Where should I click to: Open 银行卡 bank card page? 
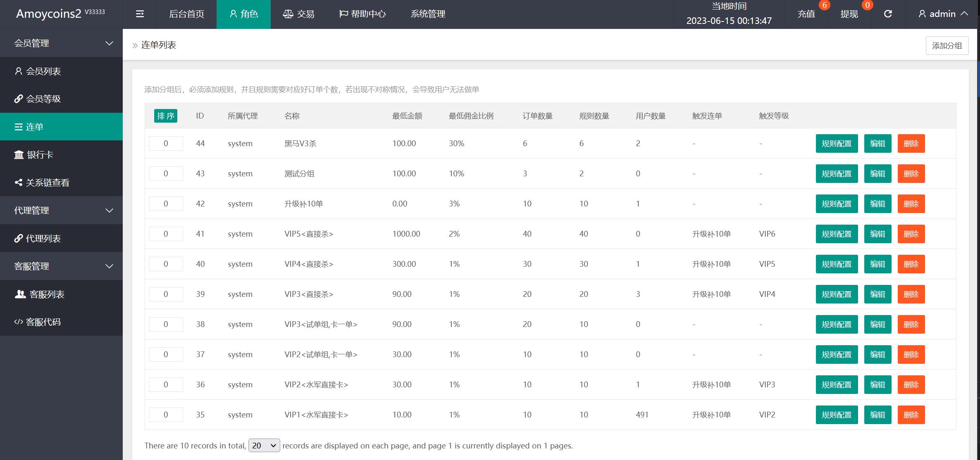tap(40, 154)
